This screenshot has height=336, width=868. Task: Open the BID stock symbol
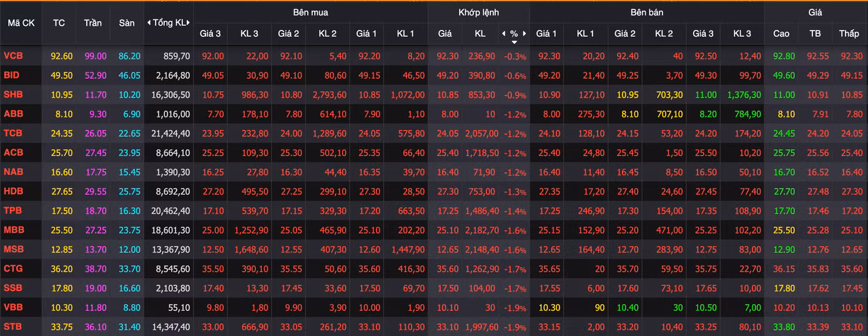tap(12, 75)
